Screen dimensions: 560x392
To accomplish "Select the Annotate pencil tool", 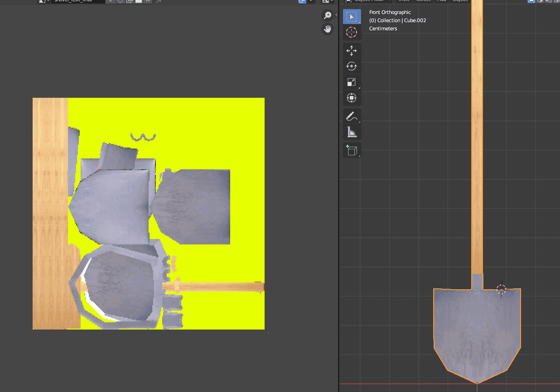I will 352,116.
